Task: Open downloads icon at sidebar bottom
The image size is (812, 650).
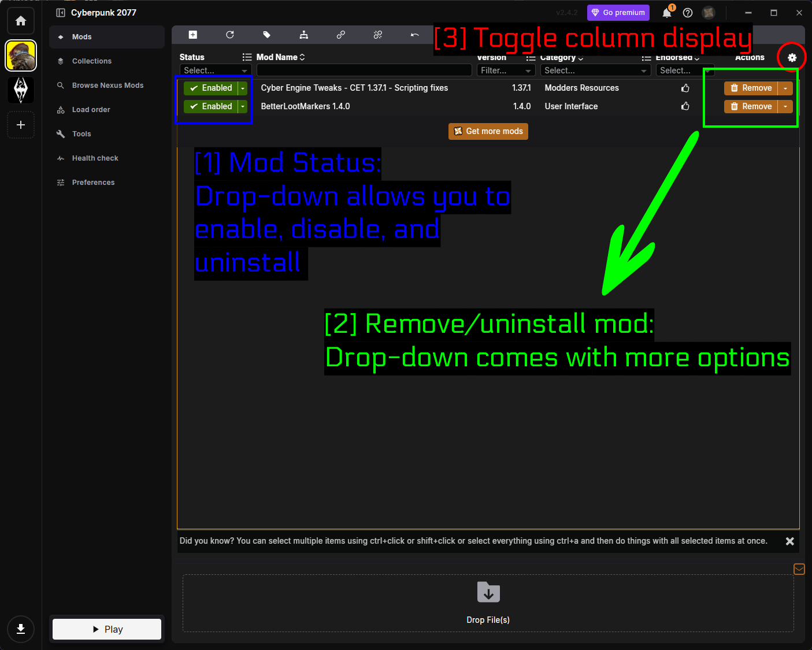Action: (x=21, y=629)
